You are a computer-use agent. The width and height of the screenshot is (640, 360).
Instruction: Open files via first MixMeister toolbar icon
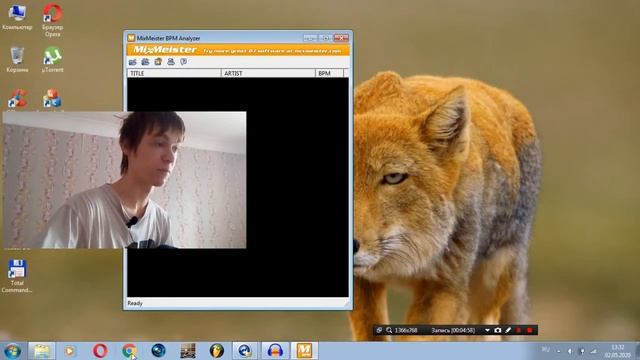pos(133,62)
